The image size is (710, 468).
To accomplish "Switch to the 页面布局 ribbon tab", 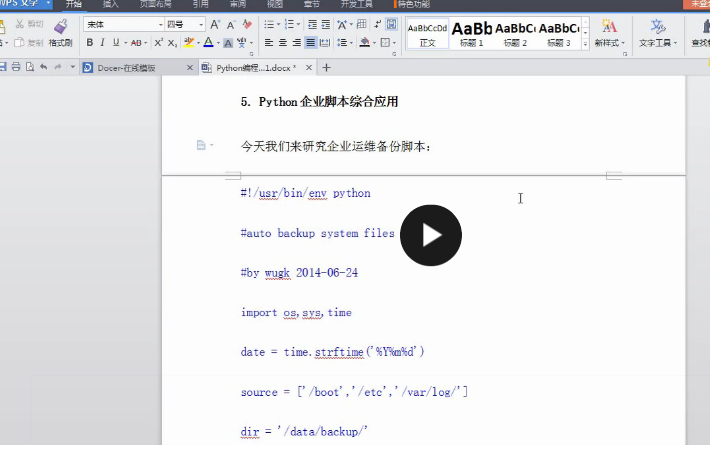I will (155, 5).
